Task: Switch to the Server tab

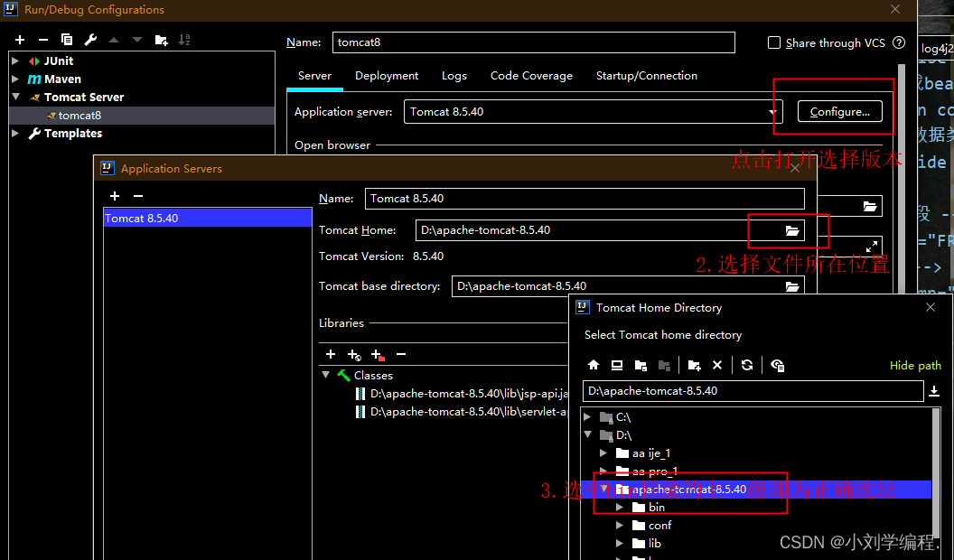Action: click(x=314, y=75)
